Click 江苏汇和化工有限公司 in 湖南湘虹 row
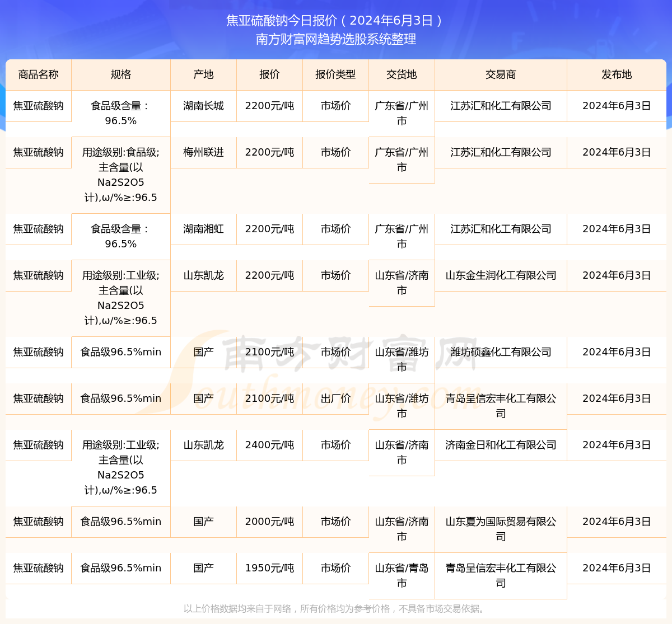 501,229
